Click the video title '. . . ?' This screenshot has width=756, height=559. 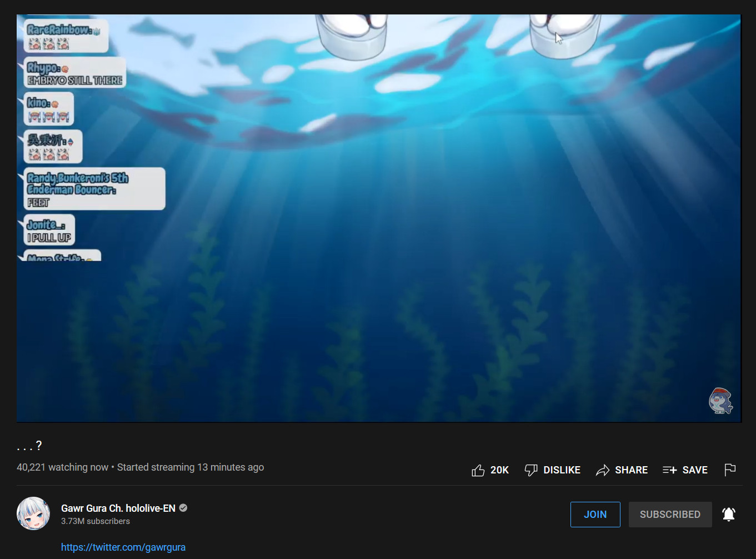point(29,446)
